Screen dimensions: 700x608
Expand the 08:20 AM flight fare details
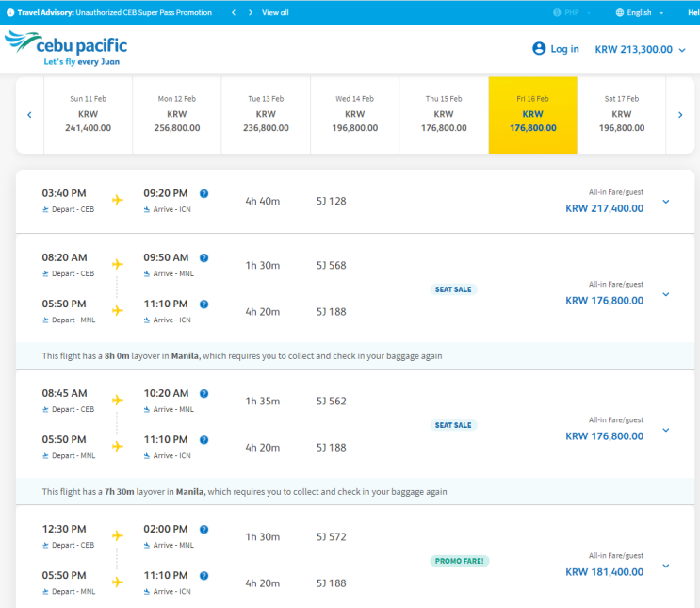666,294
